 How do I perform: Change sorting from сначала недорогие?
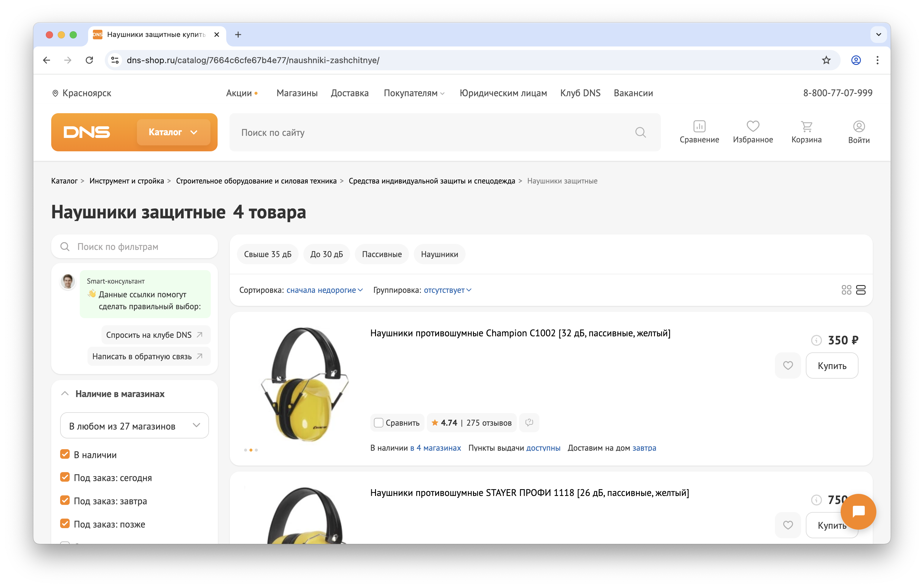click(x=324, y=290)
